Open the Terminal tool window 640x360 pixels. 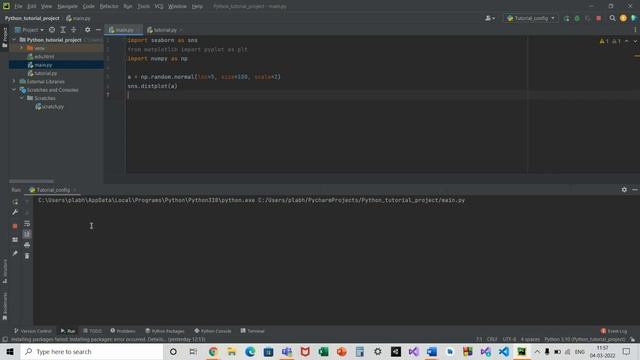[253, 331]
